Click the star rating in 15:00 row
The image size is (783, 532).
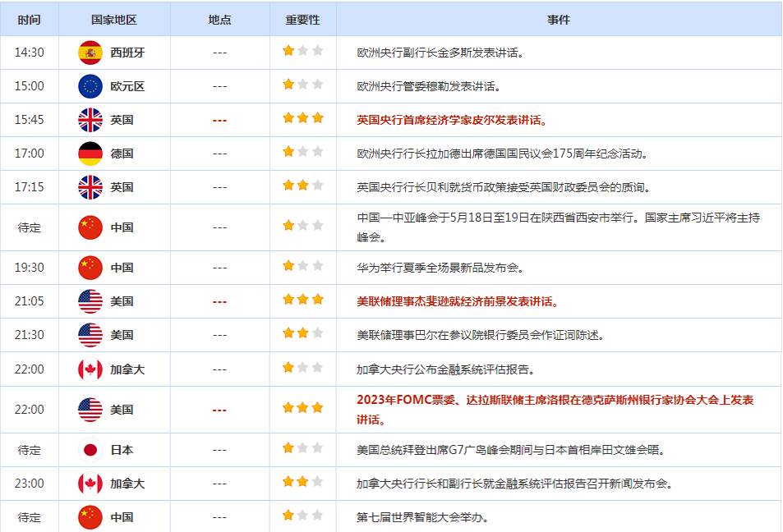[x=302, y=85]
